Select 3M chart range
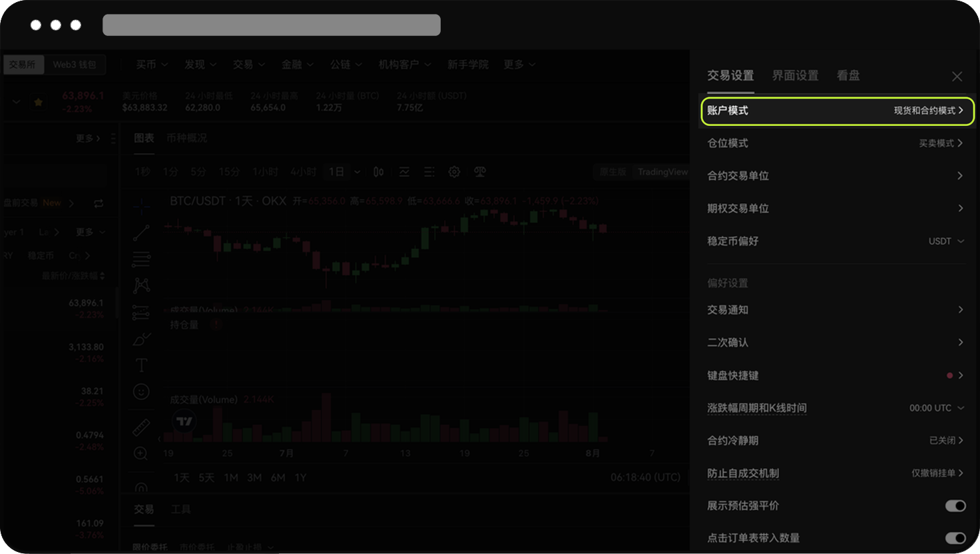 pos(254,477)
